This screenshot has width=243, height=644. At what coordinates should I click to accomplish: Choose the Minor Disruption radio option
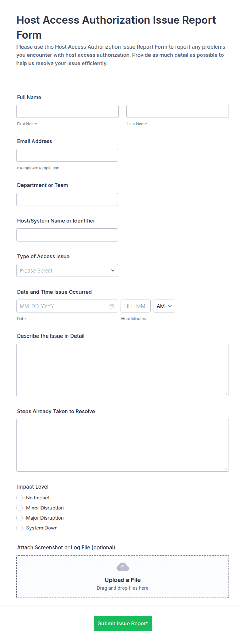(x=20, y=508)
